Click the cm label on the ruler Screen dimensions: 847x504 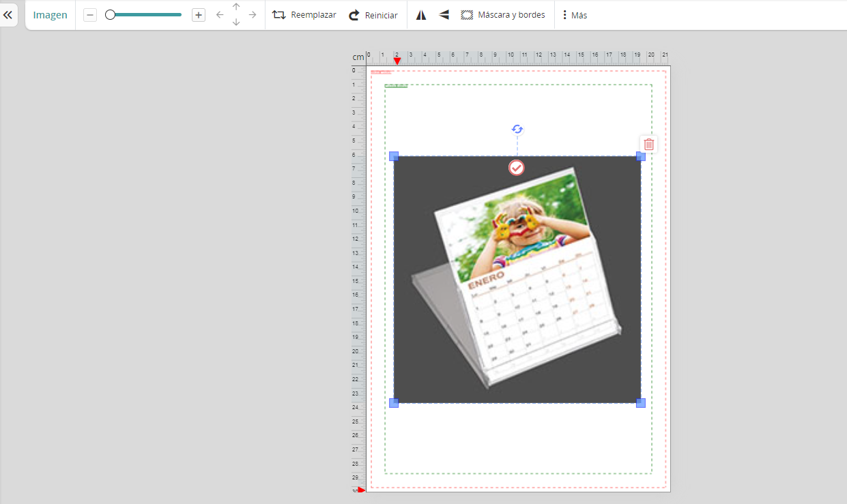tap(358, 57)
